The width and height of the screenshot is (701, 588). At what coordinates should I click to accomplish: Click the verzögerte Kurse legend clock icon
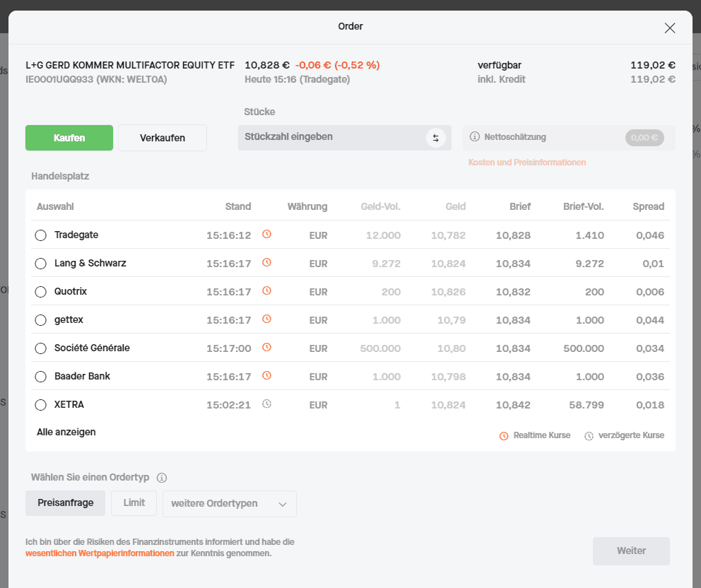pos(589,436)
